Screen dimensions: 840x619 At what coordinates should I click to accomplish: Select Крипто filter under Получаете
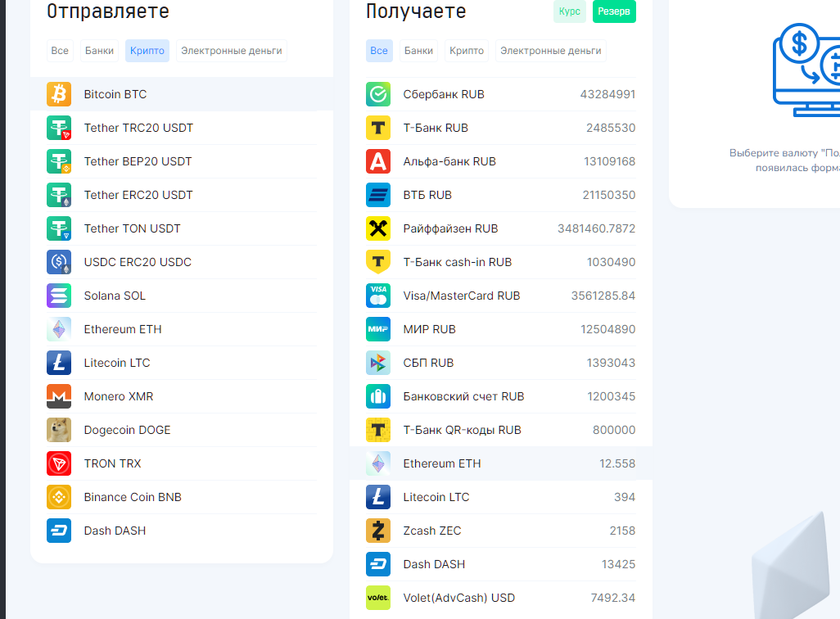point(467,51)
